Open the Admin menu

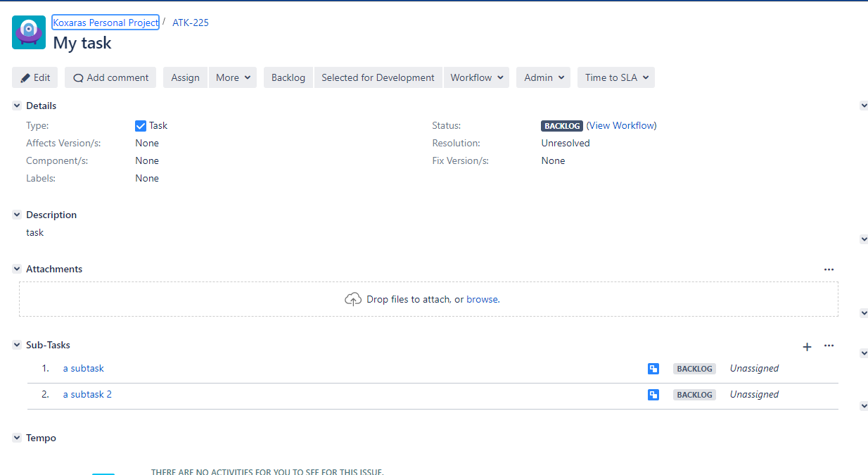[543, 77]
